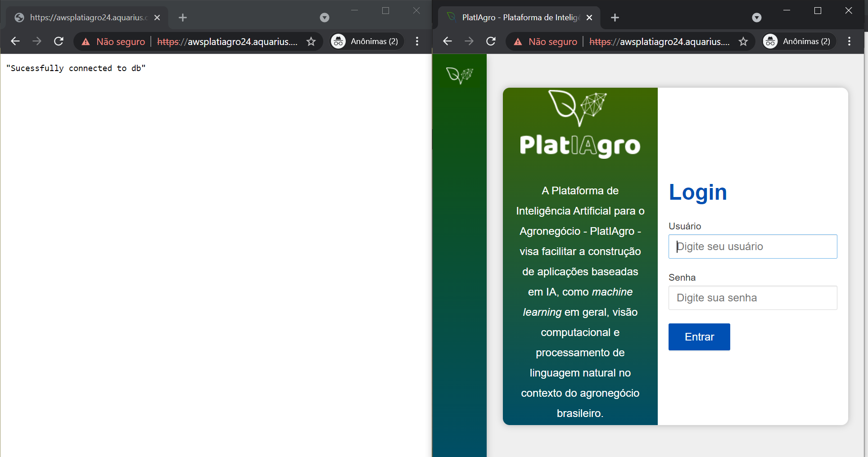Click PlatIAgro leaf logo in sidebar
The width and height of the screenshot is (868, 457).
460,75
